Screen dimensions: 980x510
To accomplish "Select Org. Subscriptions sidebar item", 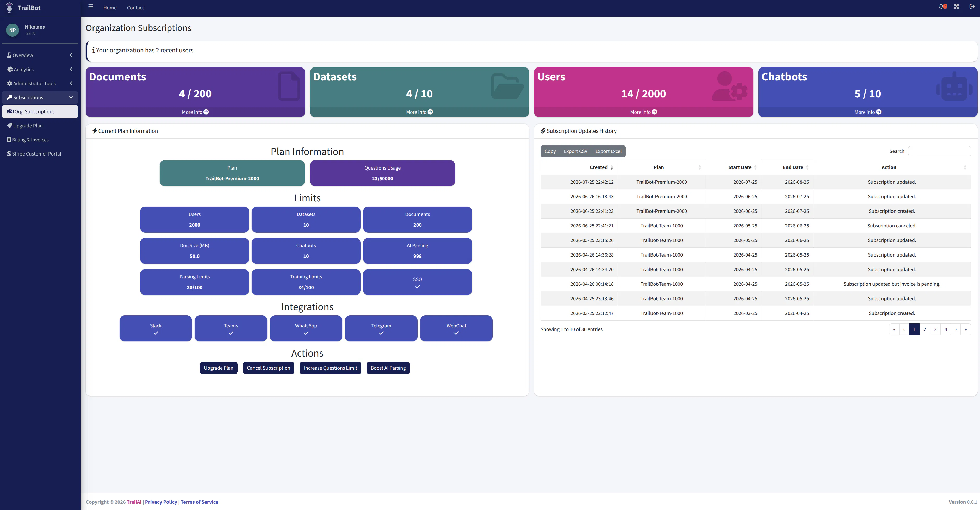I will tap(40, 111).
